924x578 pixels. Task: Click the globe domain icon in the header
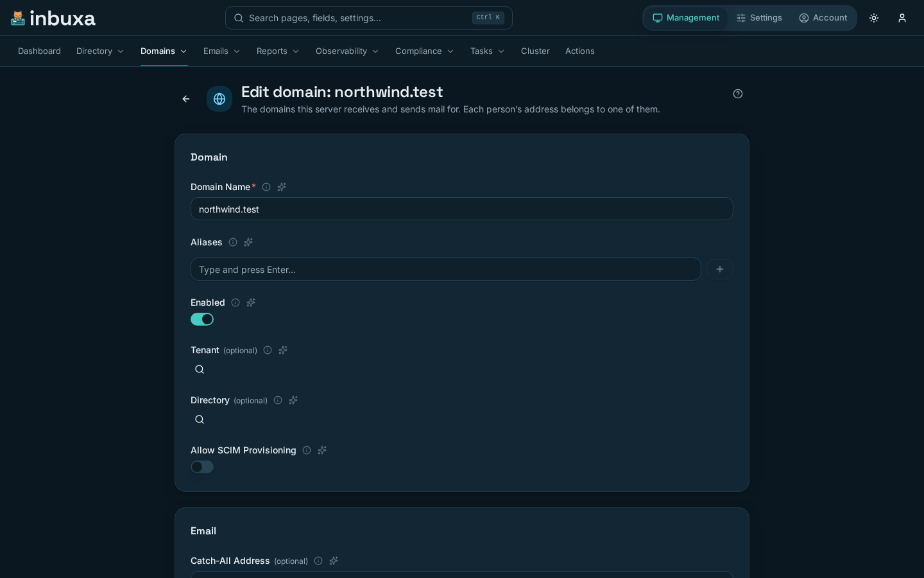[x=219, y=99]
